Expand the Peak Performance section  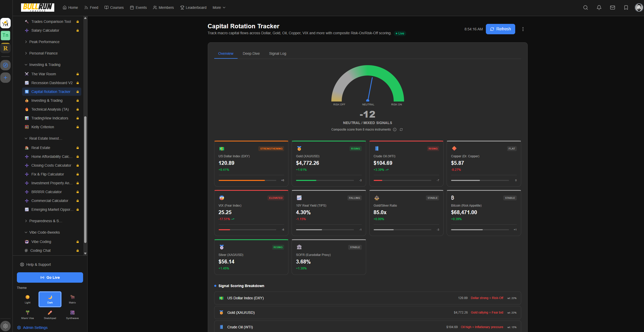point(44,42)
